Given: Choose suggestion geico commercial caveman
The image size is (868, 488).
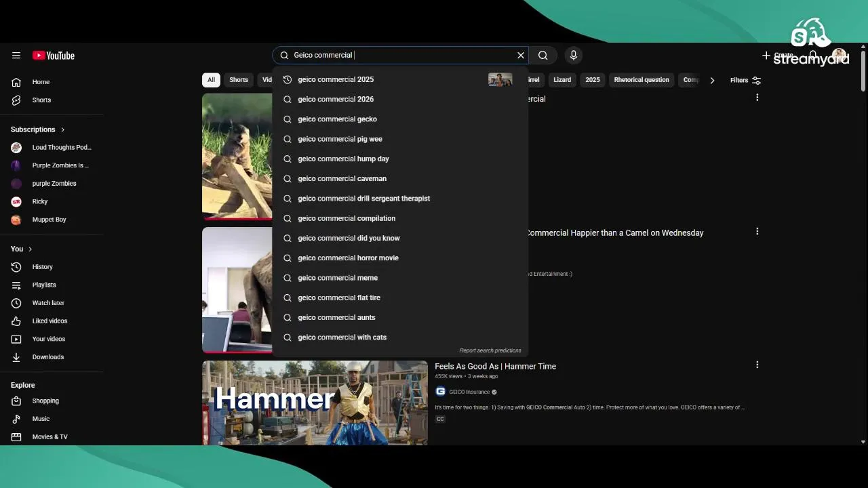Looking at the screenshot, I should [x=400, y=179].
